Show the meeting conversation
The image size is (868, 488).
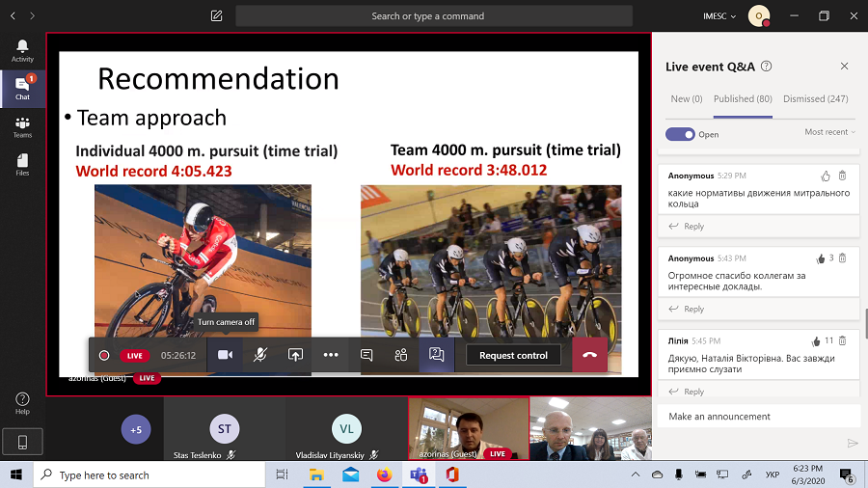point(366,355)
